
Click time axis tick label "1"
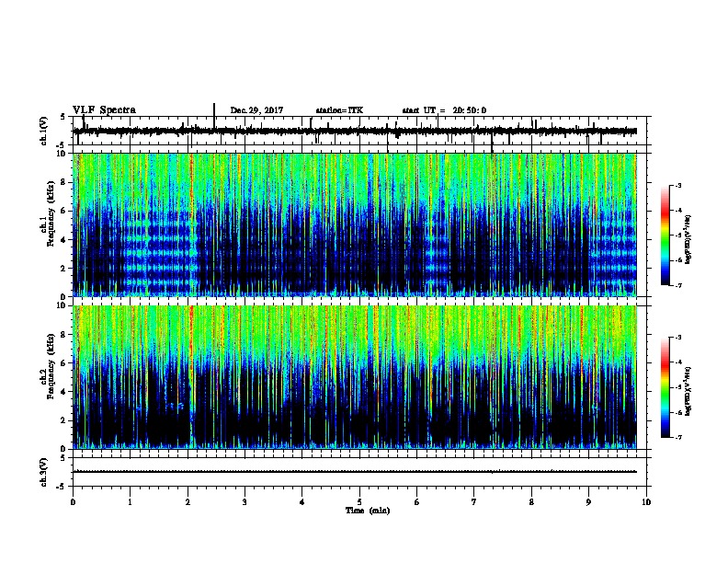click(130, 502)
